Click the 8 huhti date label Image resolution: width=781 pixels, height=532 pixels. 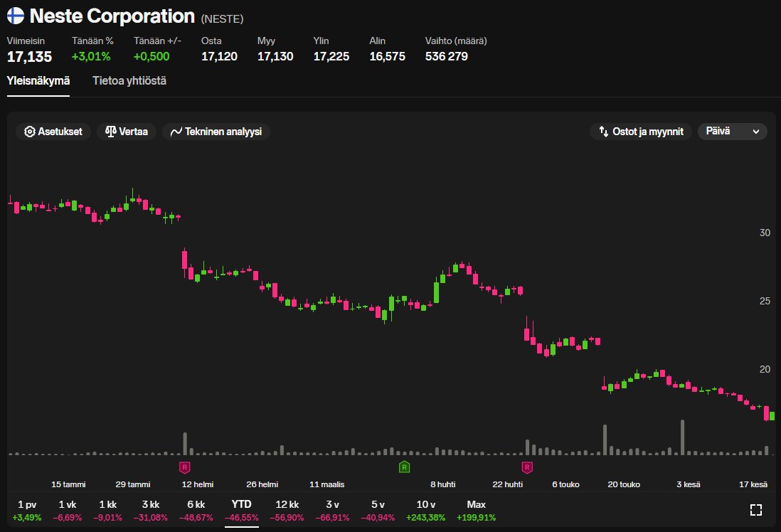pyautogui.click(x=443, y=484)
